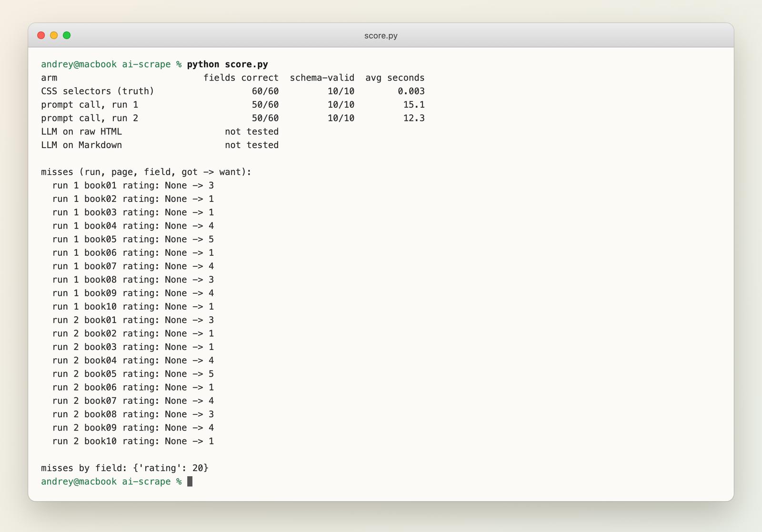Image resolution: width=762 pixels, height=532 pixels.
Task: Click 'not tested' in the Markdown row
Action: tap(251, 145)
